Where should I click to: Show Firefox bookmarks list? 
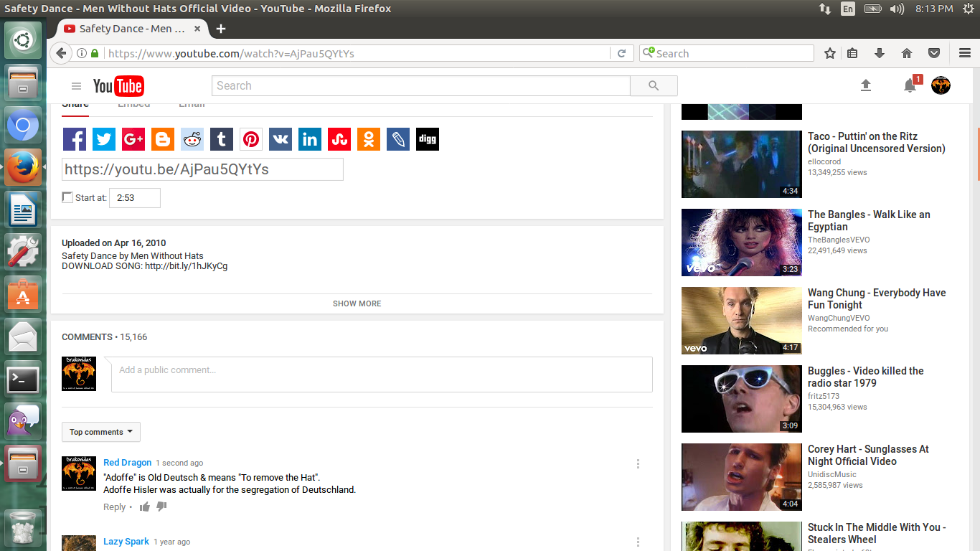[852, 53]
